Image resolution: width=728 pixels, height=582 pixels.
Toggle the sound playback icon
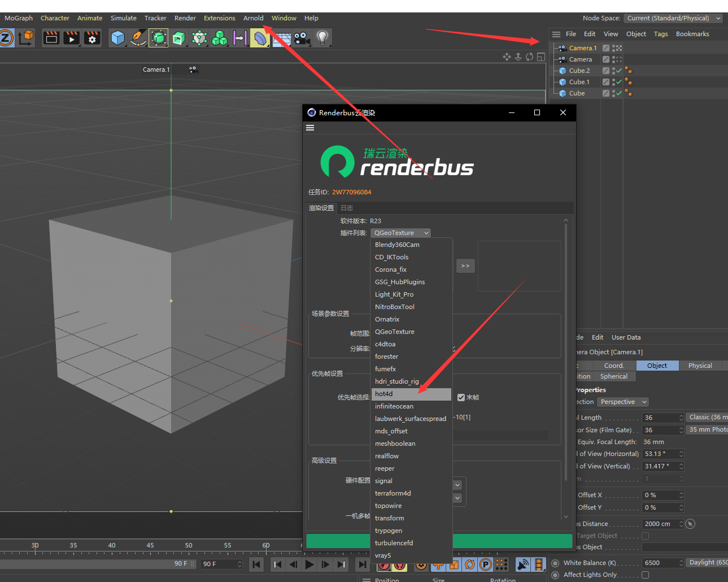[x=523, y=564]
